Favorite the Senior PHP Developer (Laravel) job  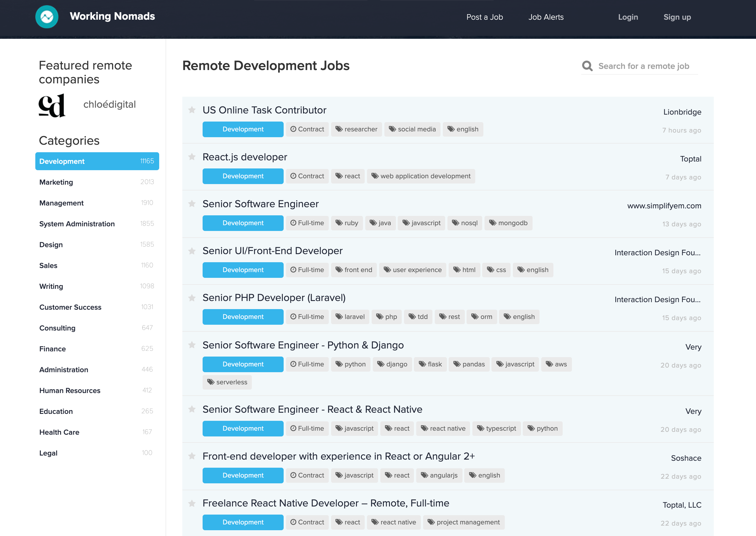click(x=192, y=298)
